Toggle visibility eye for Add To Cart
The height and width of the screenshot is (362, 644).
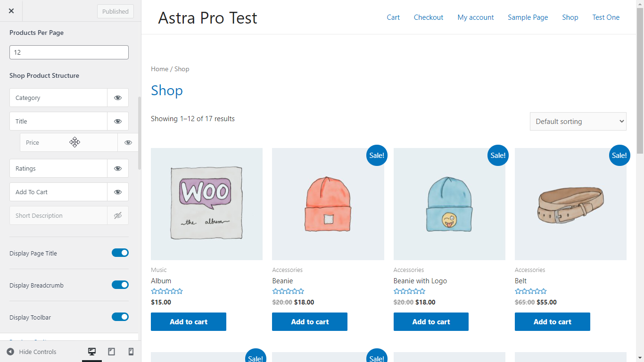(x=118, y=192)
